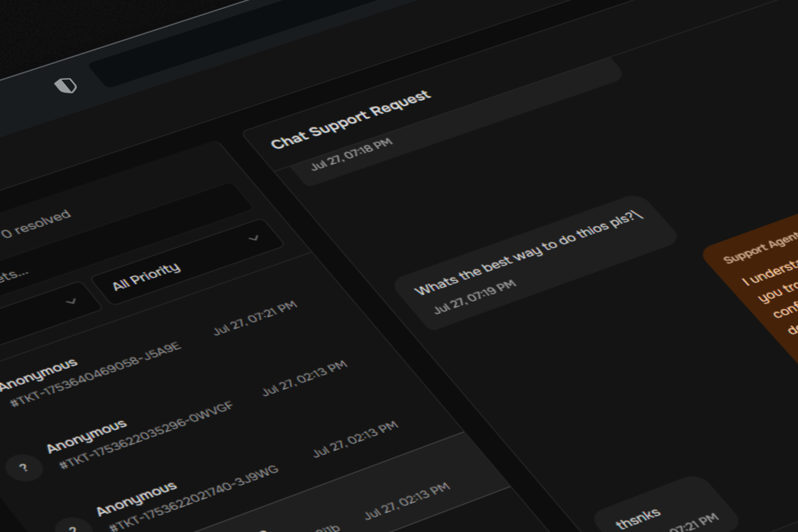Click the Jul 27, 07:18 PM message timestamp

point(352,154)
